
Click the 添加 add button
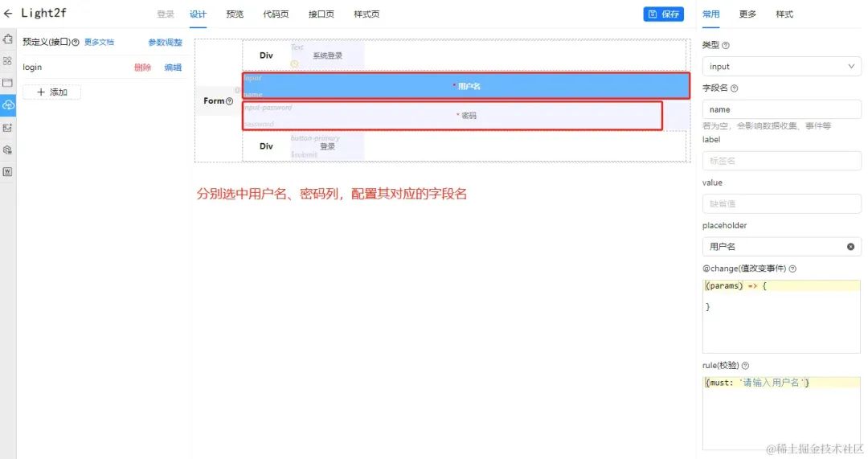click(51, 92)
